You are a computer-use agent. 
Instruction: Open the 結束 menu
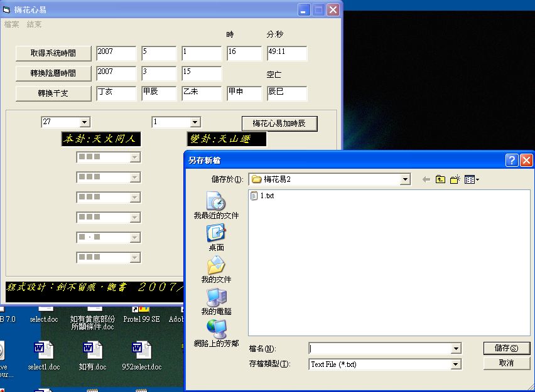tap(34, 24)
